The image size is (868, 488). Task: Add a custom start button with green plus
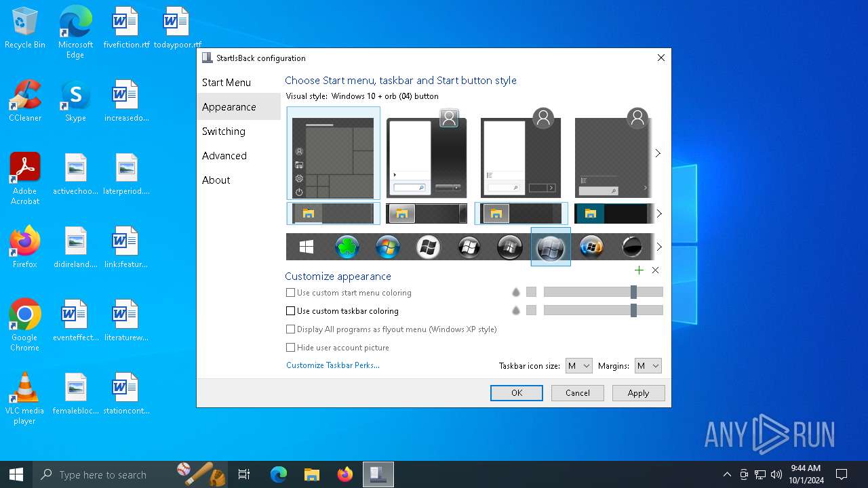point(639,270)
